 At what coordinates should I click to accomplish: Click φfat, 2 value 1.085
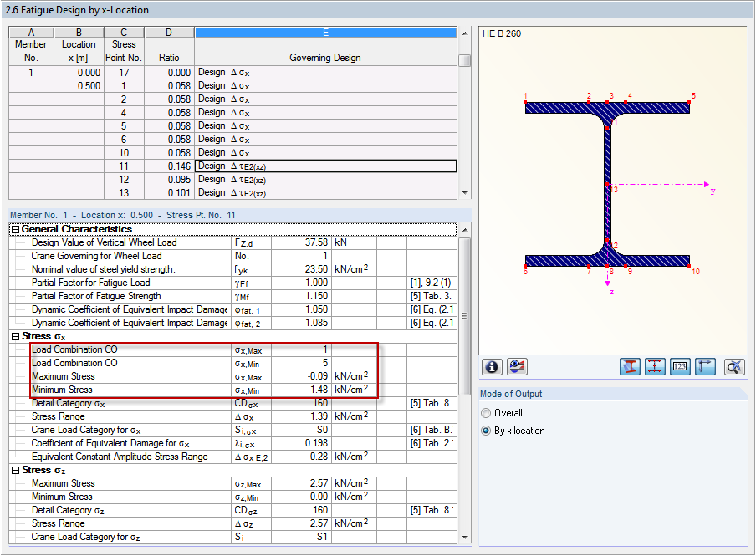point(301,323)
